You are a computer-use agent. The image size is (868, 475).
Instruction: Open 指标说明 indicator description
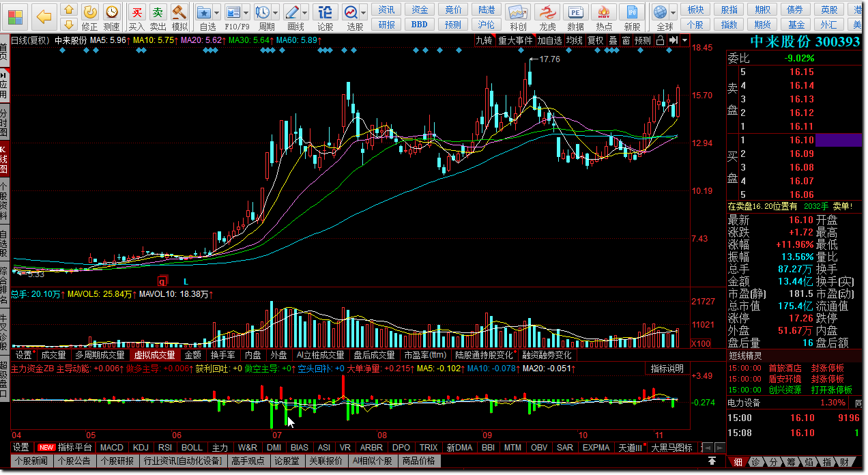(x=667, y=369)
